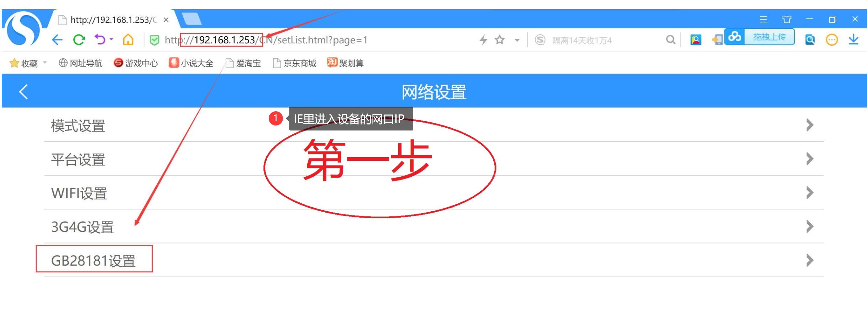This screenshot has height=336, width=868.
Task: Expand the 收藏 favorites dropdown
Action: (45, 63)
